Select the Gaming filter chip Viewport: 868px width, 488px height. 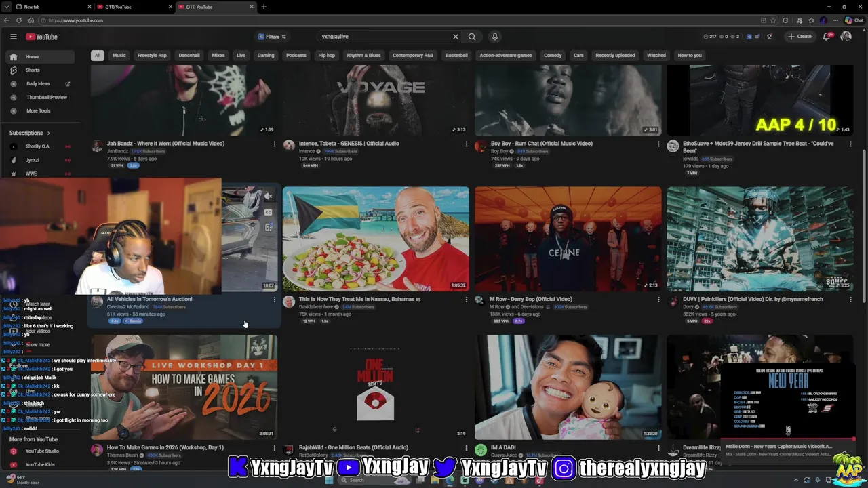[x=266, y=55]
